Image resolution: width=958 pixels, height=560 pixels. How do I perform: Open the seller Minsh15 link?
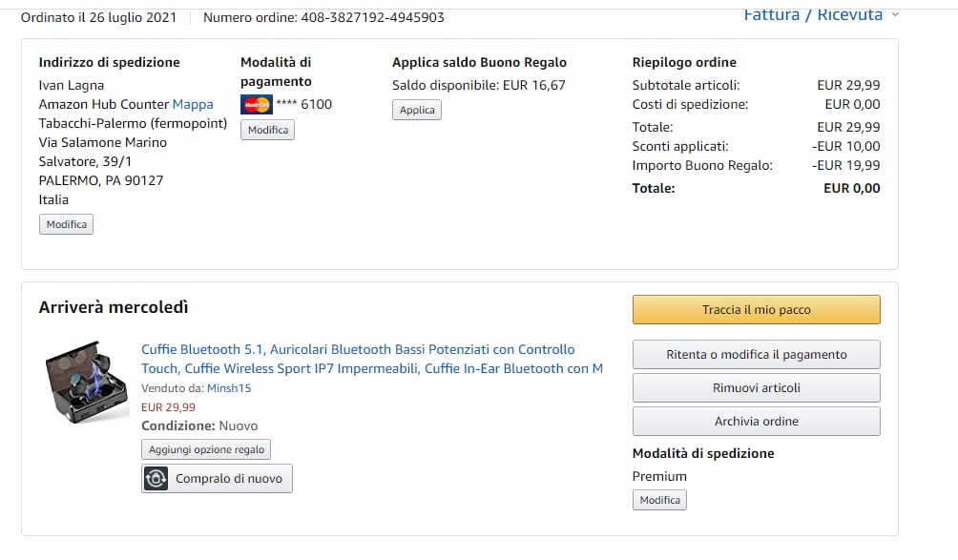pos(230,388)
